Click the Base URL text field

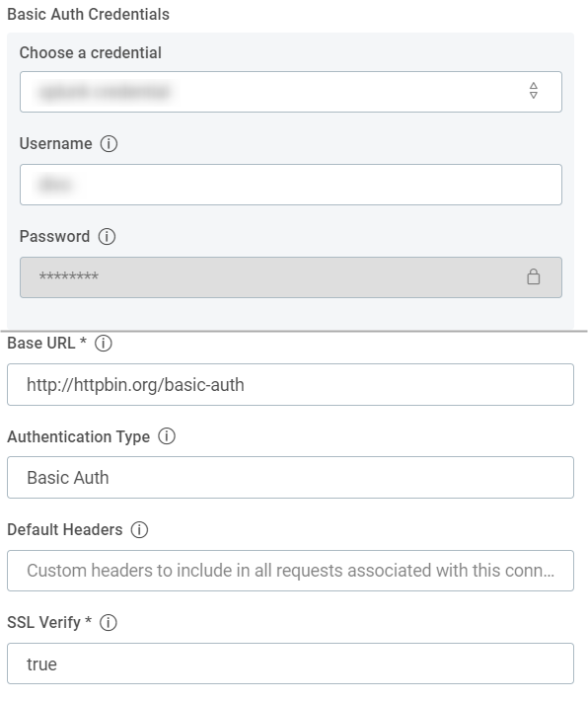290,385
